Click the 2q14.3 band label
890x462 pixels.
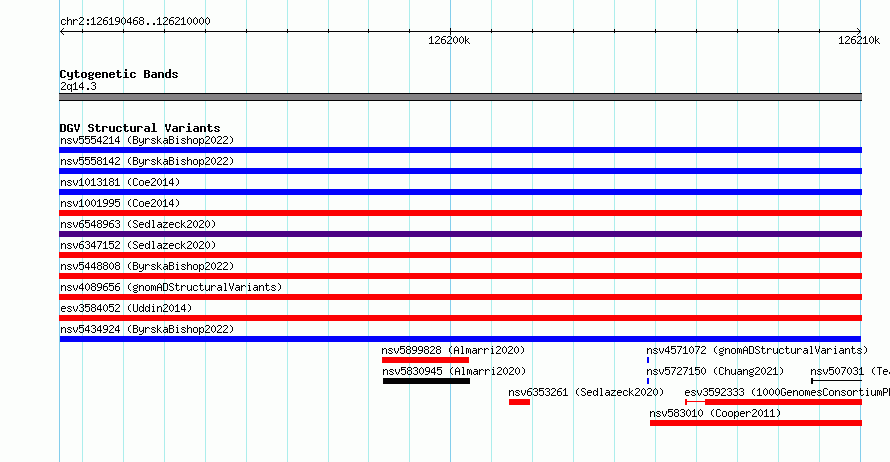click(x=78, y=86)
